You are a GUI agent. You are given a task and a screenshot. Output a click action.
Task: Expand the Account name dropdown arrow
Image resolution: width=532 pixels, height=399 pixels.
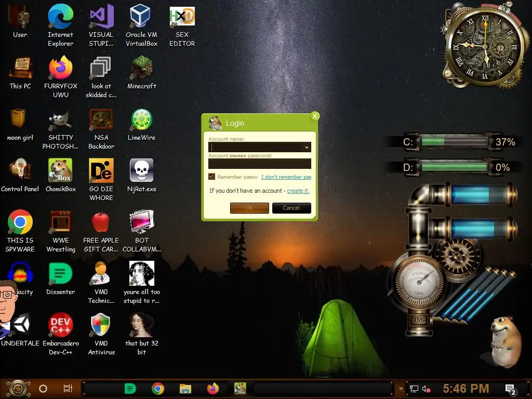click(307, 147)
